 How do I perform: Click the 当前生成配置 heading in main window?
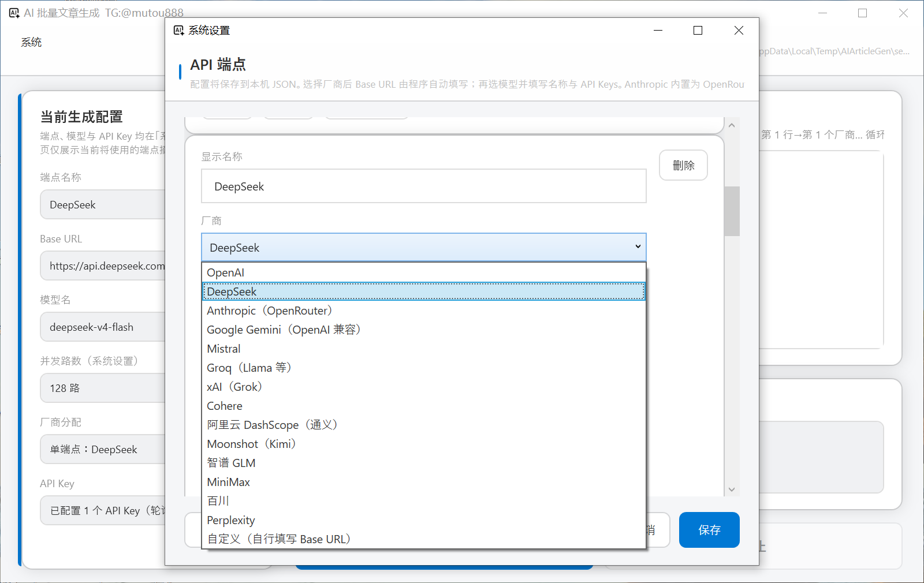click(81, 117)
